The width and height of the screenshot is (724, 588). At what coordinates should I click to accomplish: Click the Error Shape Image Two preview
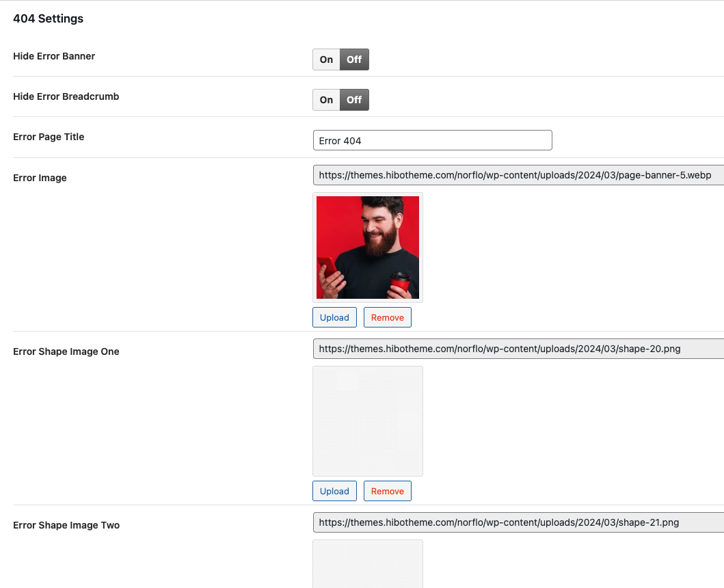point(368,564)
